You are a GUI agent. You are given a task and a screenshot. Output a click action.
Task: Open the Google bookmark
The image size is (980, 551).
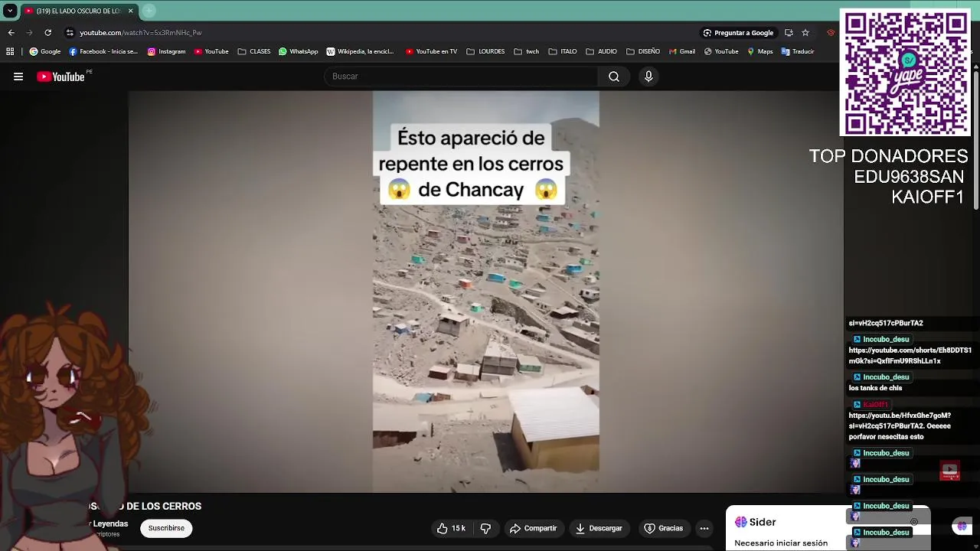coord(45,51)
